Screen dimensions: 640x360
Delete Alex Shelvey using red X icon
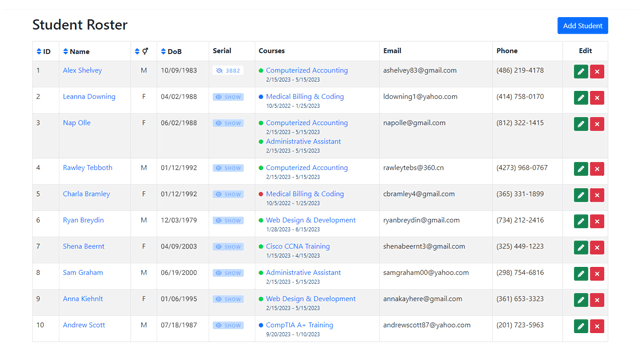pos(597,71)
